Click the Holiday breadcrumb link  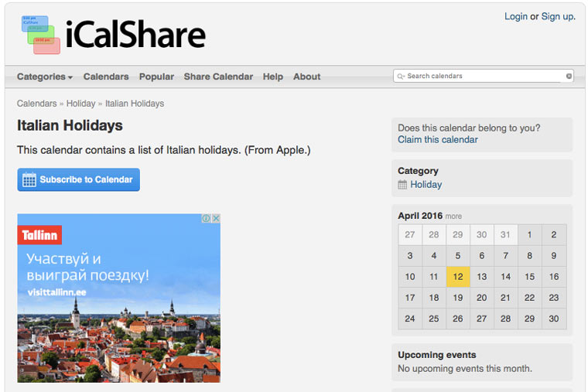coord(80,104)
